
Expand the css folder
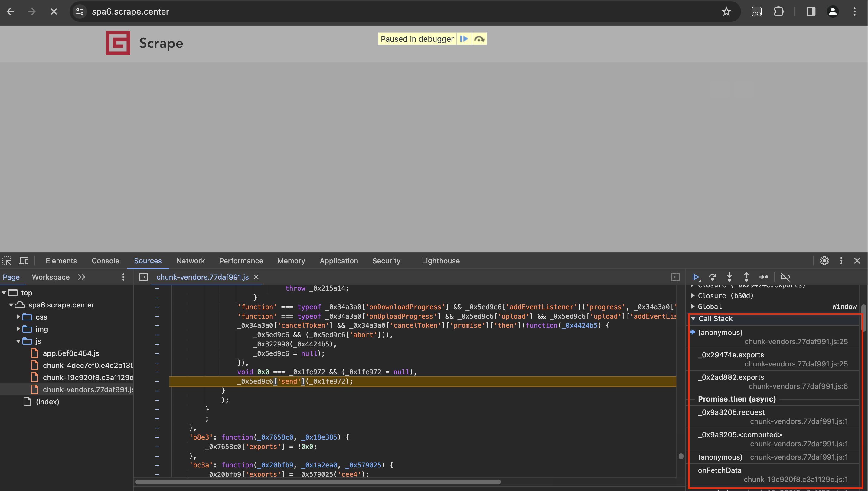18,317
